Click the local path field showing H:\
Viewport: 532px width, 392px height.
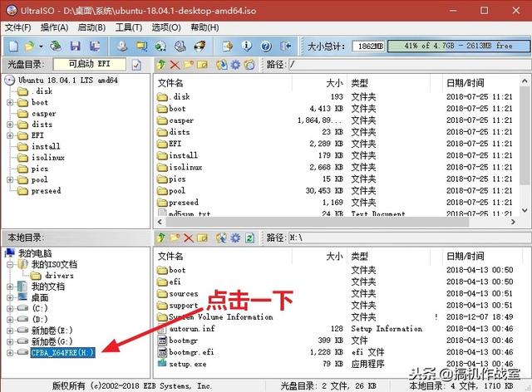410,238
